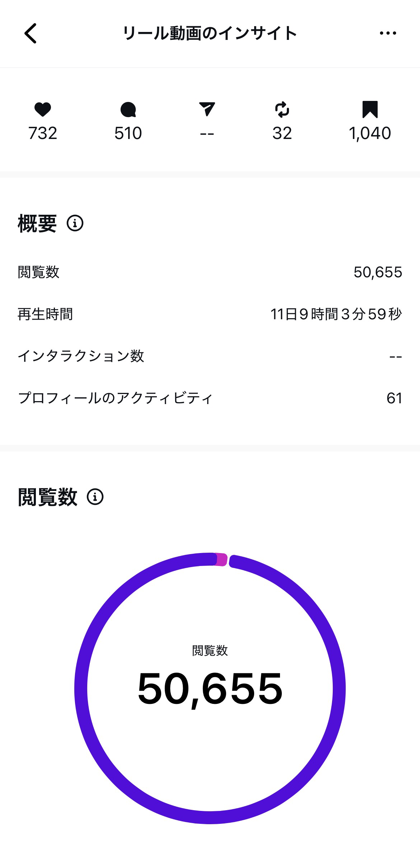Open info icon beside 閲覧数 section heading

[x=95, y=497]
